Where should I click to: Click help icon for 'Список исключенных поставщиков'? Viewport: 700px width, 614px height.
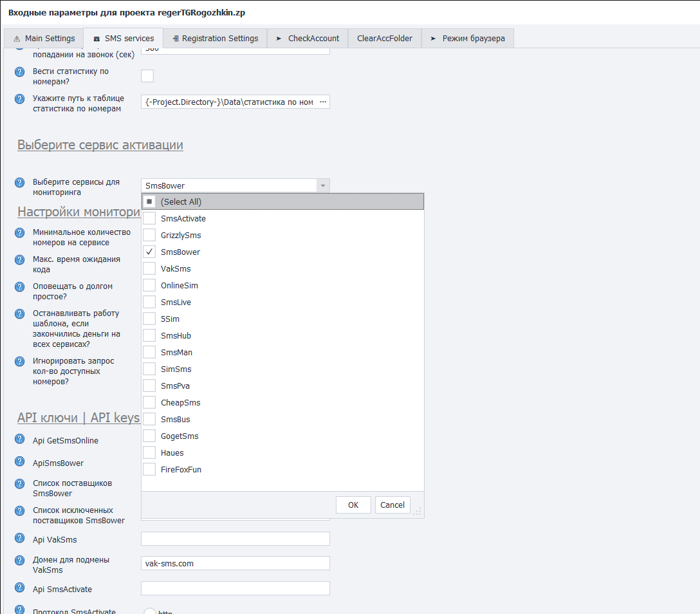20,510
